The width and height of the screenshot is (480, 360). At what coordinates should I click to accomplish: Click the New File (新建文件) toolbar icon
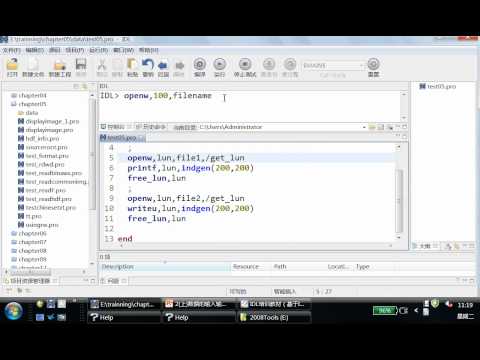coord(33,64)
